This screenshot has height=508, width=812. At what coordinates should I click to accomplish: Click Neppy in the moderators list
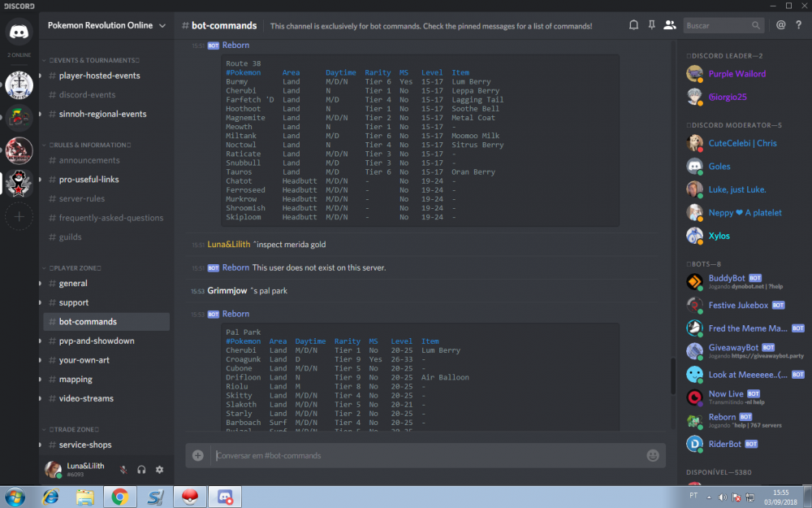pyautogui.click(x=743, y=212)
